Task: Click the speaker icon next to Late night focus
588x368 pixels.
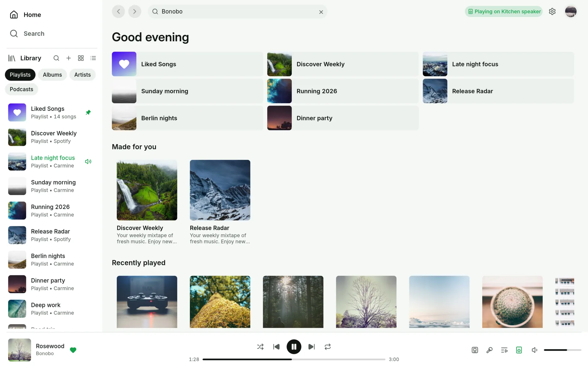Action: tap(88, 162)
